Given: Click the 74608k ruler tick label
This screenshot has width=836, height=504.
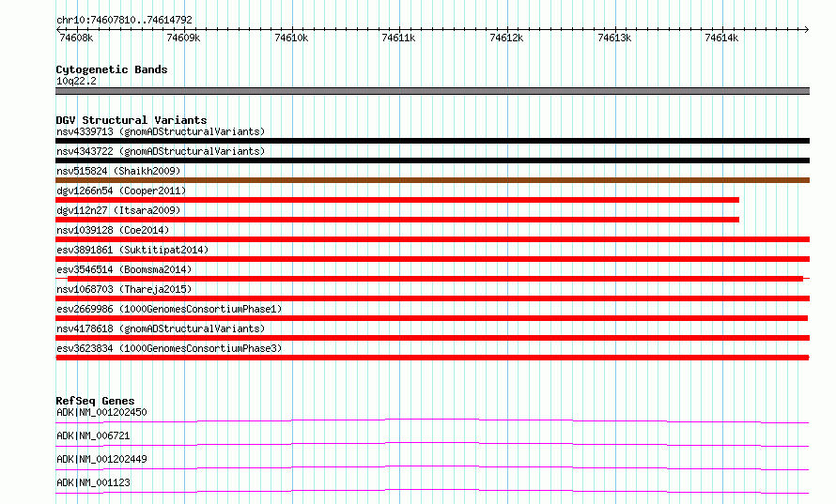Looking at the screenshot, I should tap(76, 38).
